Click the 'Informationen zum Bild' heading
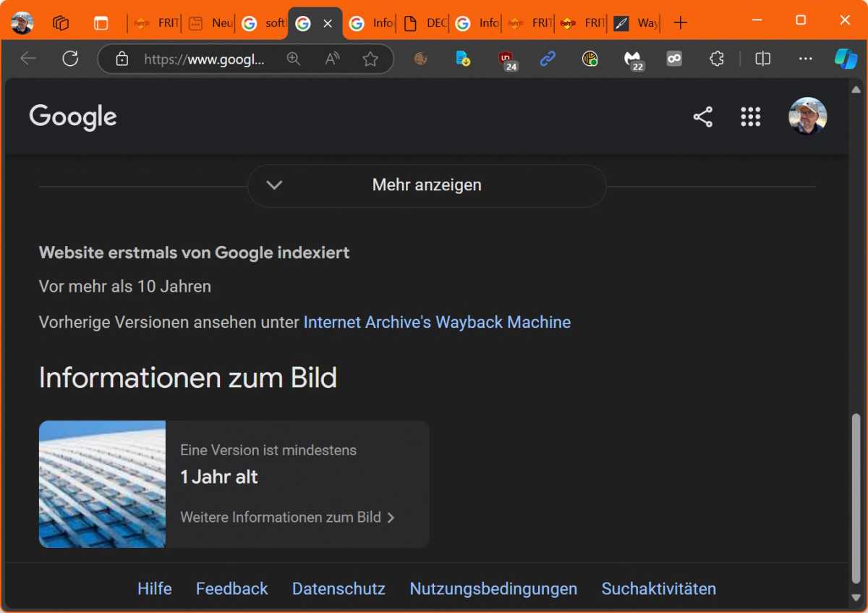Screen dimensions: 868x613 pyautogui.click(x=188, y=378)
